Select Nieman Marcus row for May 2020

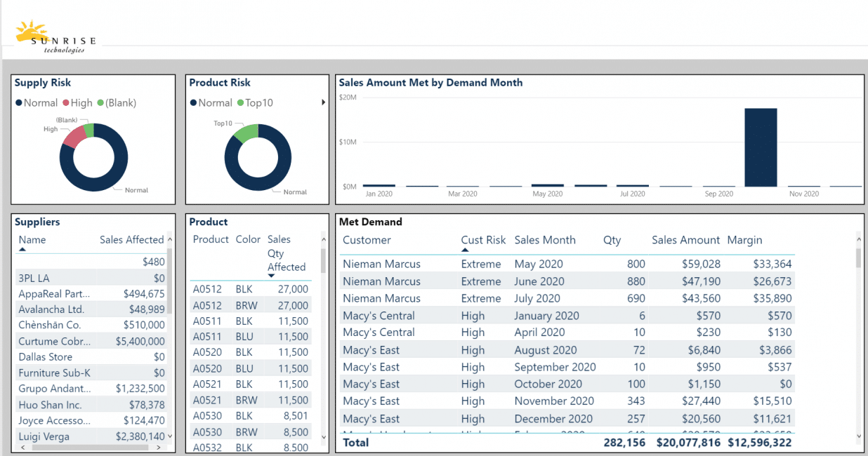coord(567,264)
